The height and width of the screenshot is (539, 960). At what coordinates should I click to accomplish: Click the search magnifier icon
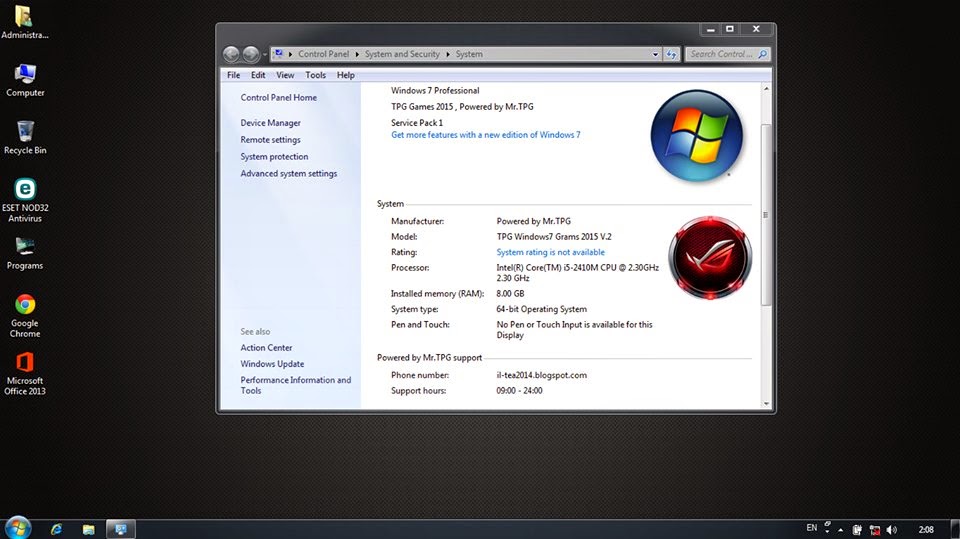coord(762,54)
